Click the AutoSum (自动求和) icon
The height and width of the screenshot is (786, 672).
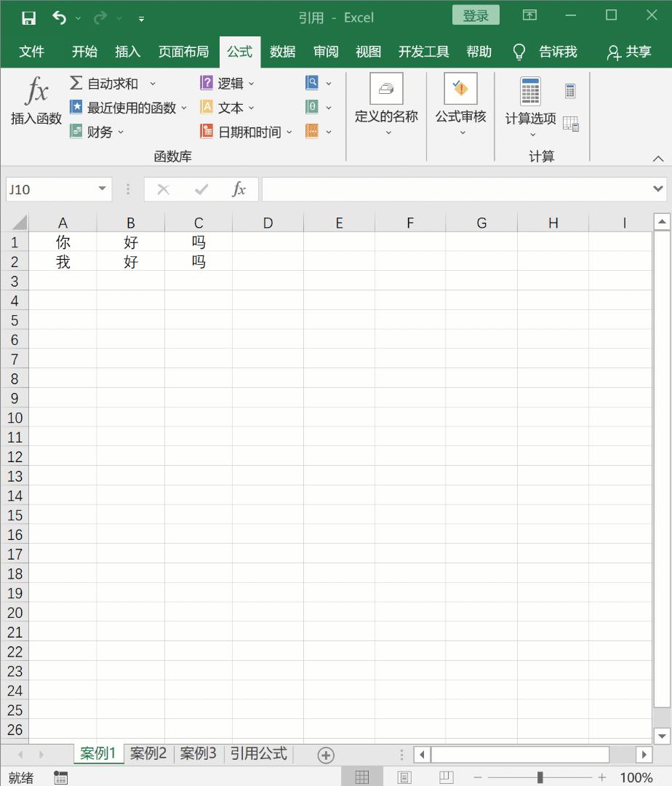(75, 83)
